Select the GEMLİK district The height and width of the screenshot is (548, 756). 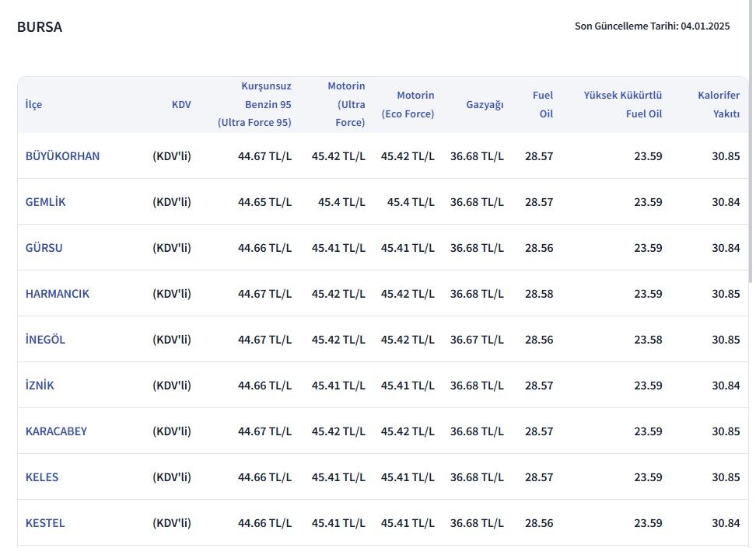point(45,201)
